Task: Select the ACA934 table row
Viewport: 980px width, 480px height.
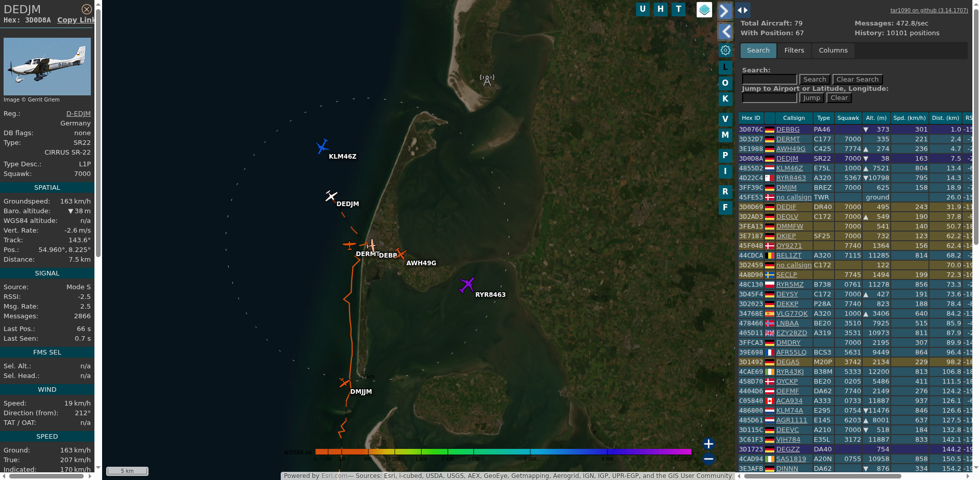Action: (x=855, y=401)
